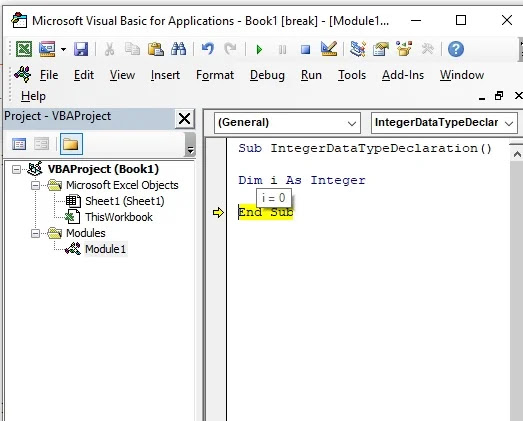This screenshot has height=421, width=523.
Task: Open the Help menu
Action: tap(33, 96)
